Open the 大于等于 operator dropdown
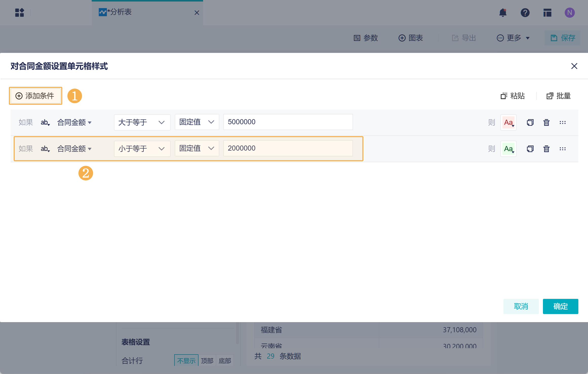This screenshot has width=588, height=374. click(x=142, y=122)
